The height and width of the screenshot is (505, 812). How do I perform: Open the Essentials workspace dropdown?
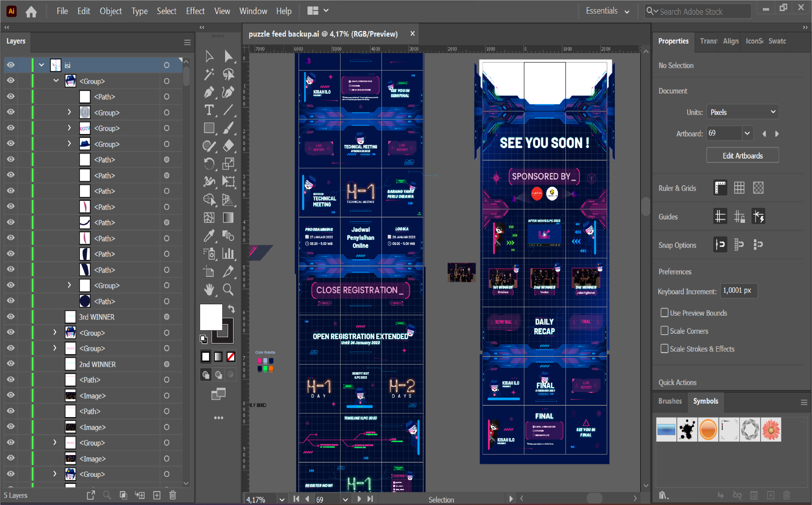click(608, 11)
